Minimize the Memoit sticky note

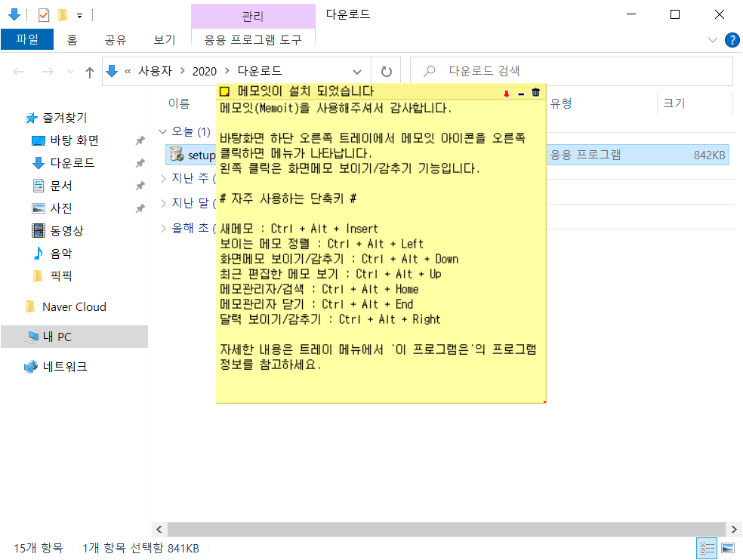[x=521, y=94]
